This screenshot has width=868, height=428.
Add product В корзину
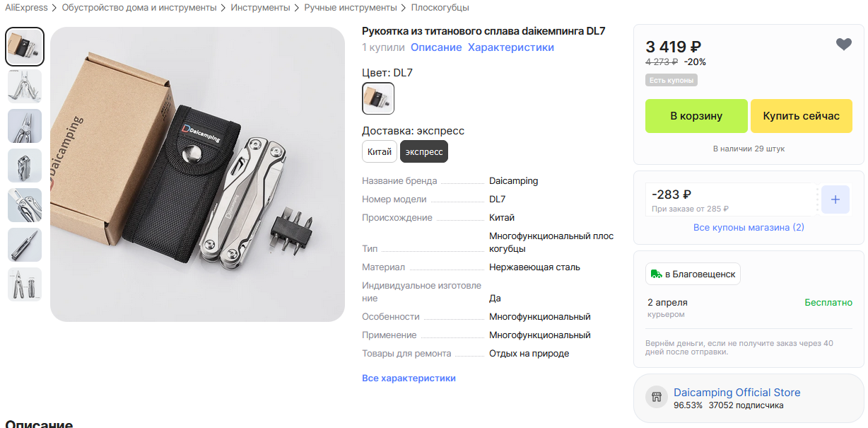[696, 116]
